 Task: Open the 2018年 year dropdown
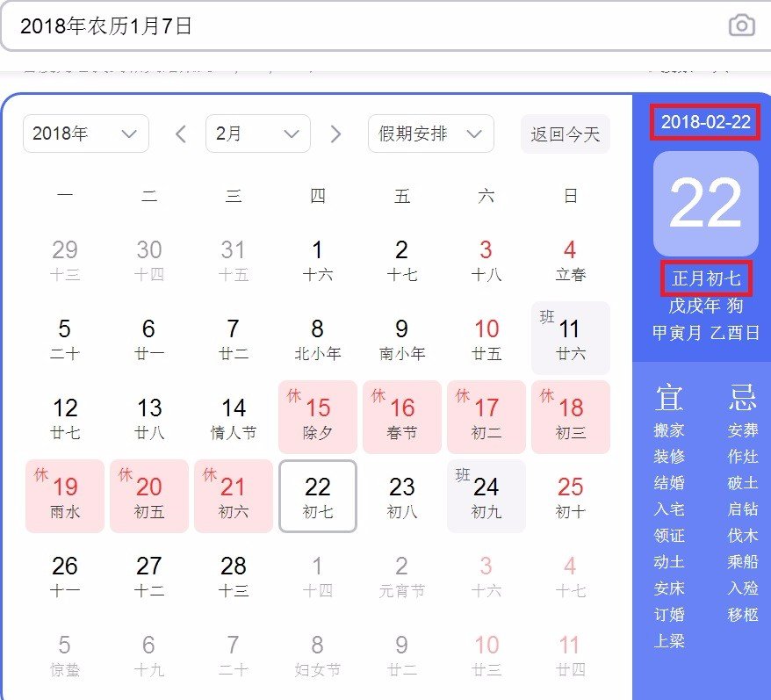(85, 134)
